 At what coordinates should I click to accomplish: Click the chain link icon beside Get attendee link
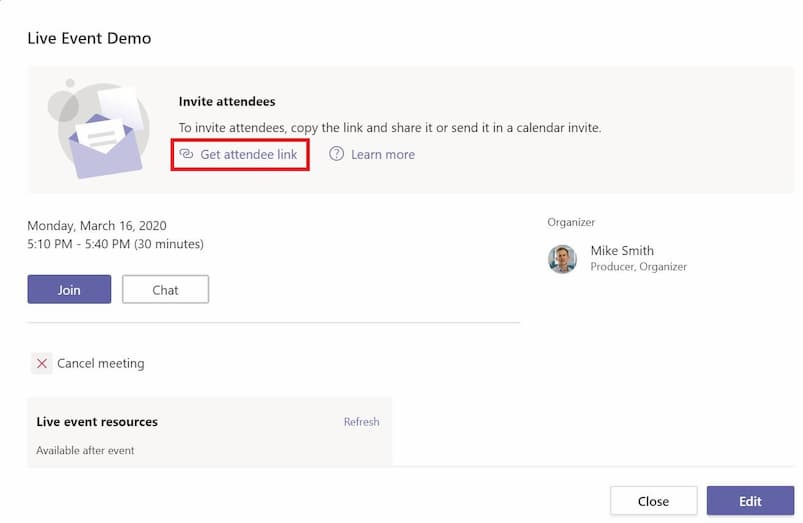point(186,154)
